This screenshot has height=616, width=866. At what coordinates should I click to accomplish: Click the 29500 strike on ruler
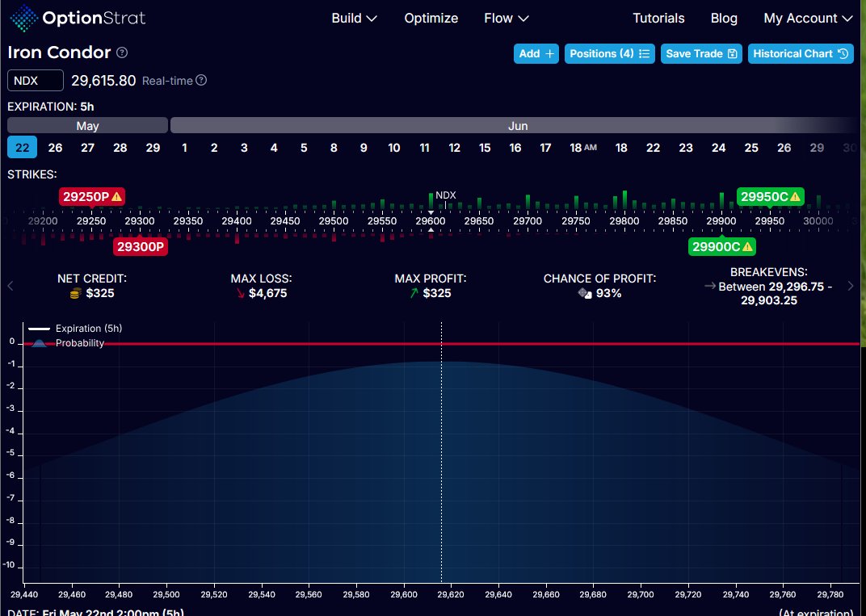click(x=334, y=220)
